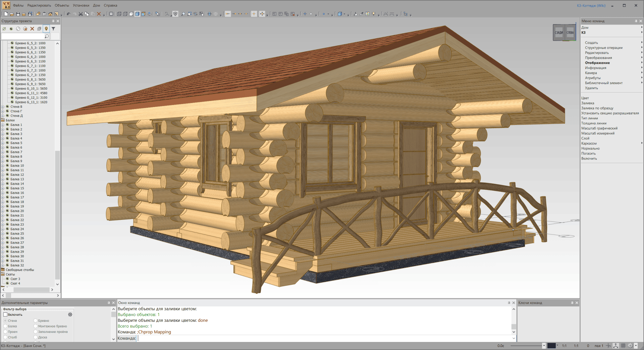Click the Каркасом command
This screenshot has width=644, height=350.
[589, 143]
